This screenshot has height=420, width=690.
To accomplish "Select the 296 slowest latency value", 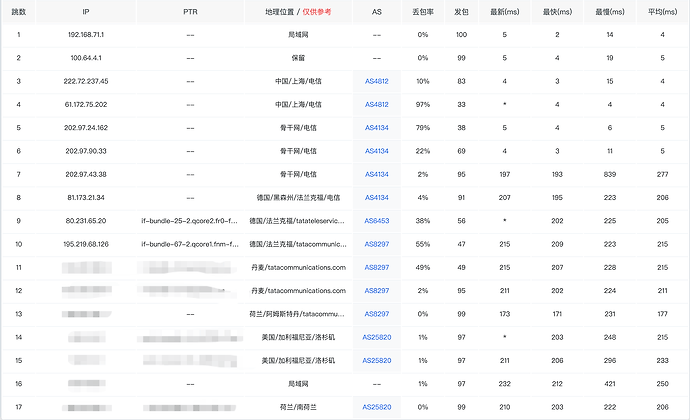I will coord(610,361).
